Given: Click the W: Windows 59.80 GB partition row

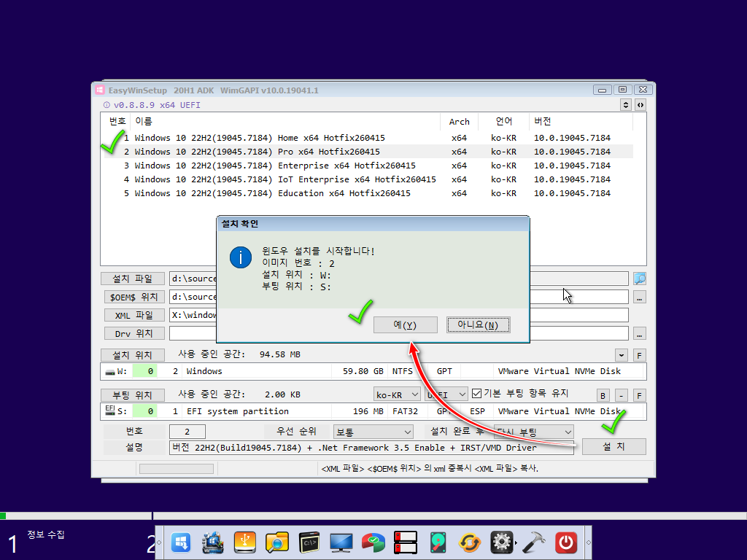Looking at the screenshot, I should pyautogui.click(x=373, y=371).
